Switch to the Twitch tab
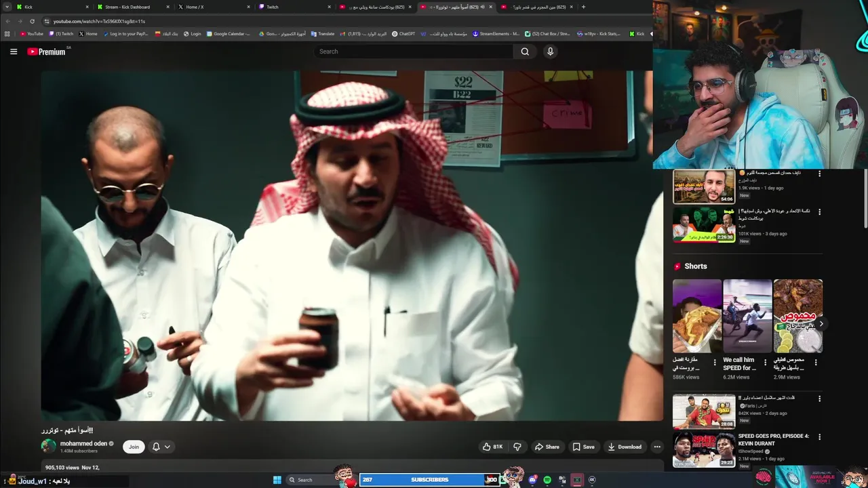868x488 pixels. tap(294, 7)
